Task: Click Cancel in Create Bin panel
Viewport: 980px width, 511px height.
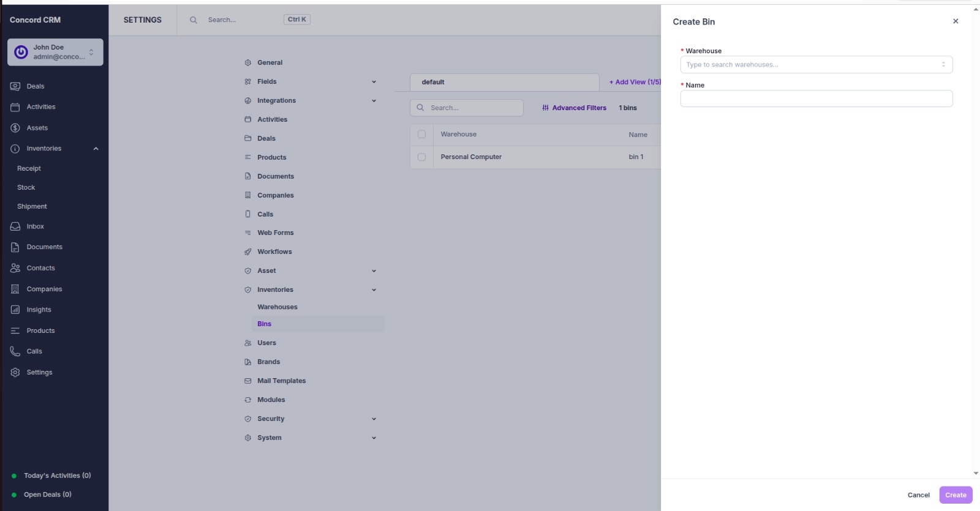Action: [x=918, y=495]
